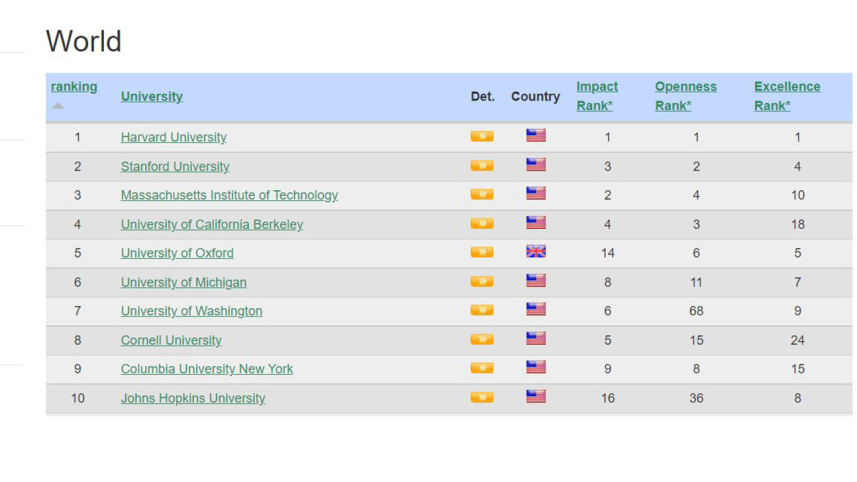Sort the table by ranking column header
The image size is (857, 482).
tap(74, 87)
